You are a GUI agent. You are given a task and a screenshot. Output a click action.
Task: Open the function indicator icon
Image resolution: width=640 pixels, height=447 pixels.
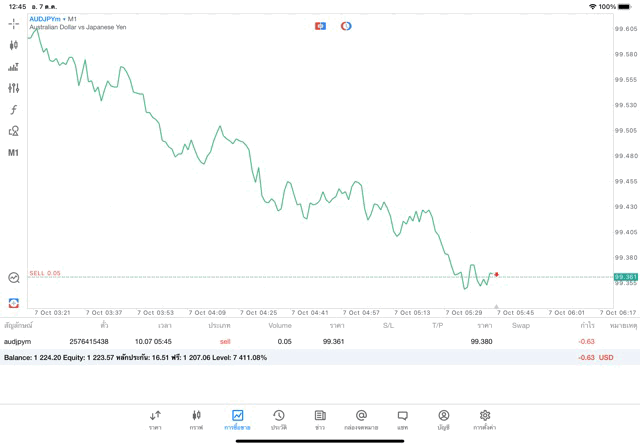coord(14,110)
